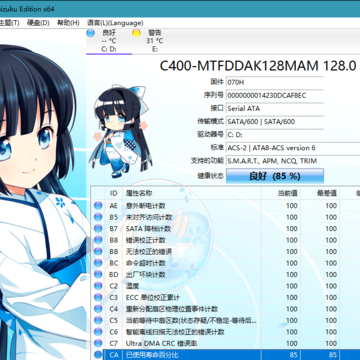This screenshot has height=360, width=360.
Task: Click the 最差值 100 in the C7 row
Action: click(x=331, y=343)
